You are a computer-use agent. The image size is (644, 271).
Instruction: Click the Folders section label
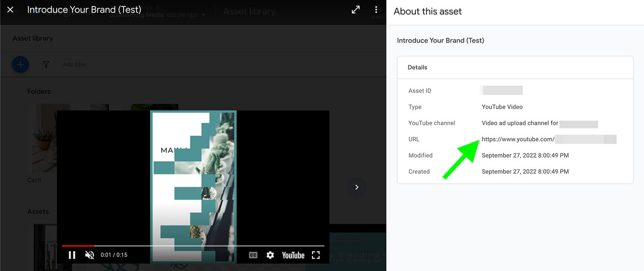click(x=39, y=91)
